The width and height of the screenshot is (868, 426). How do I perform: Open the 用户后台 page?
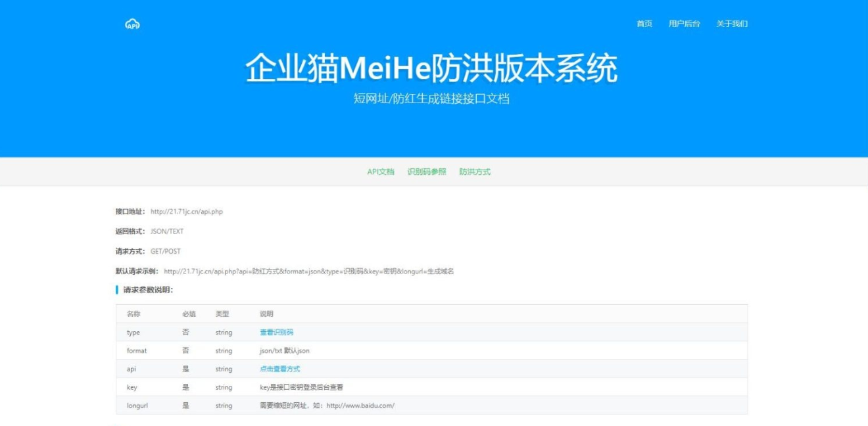tap(684, 24)
